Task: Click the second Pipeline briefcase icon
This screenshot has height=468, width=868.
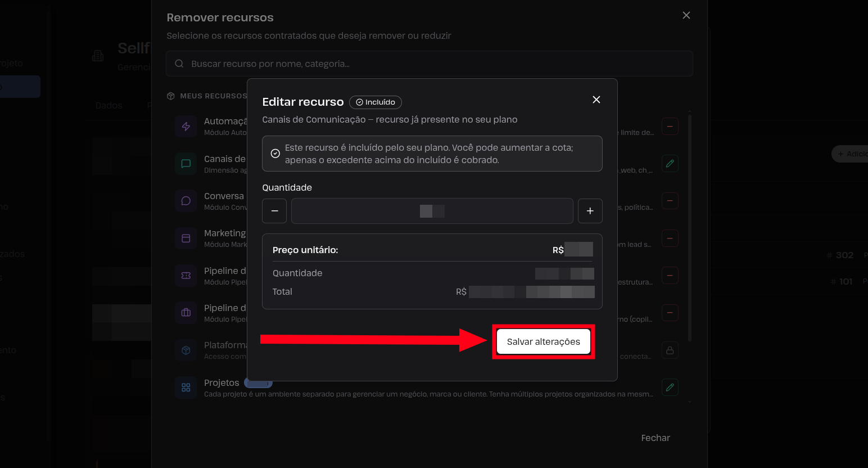Action: point(186,313)
